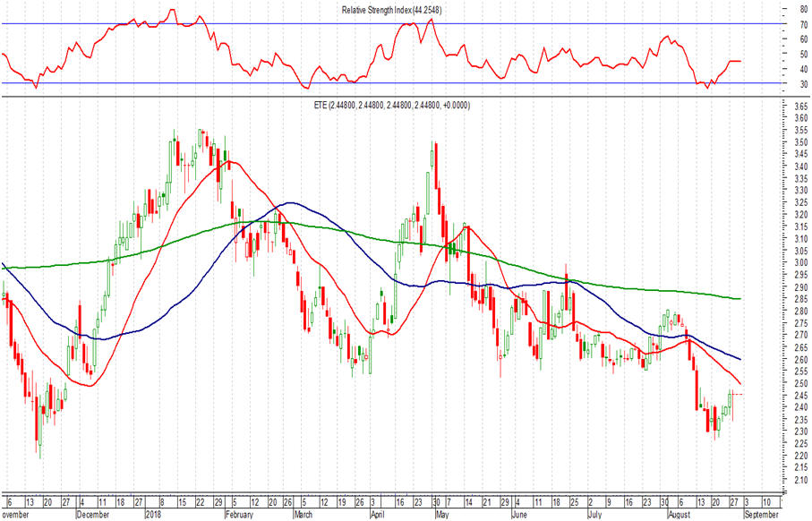Click the June month label
Image resolution: width=812 pixels, height=521 pixels.
(x=519, y=515)
